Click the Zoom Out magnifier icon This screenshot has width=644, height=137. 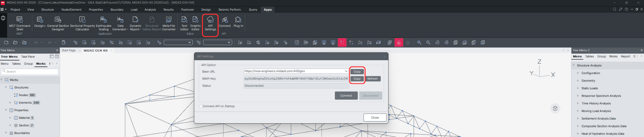[x=419, y=43]
